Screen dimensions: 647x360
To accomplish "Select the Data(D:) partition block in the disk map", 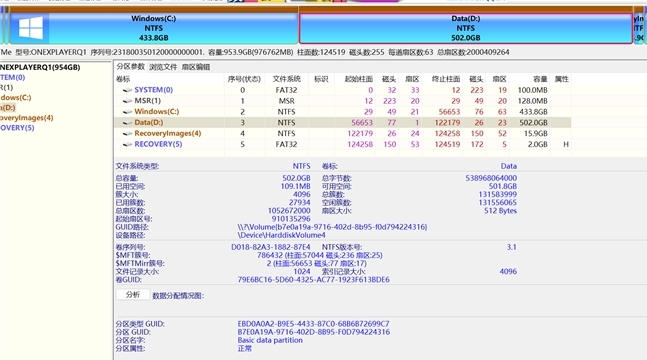I will pos(466,28).
